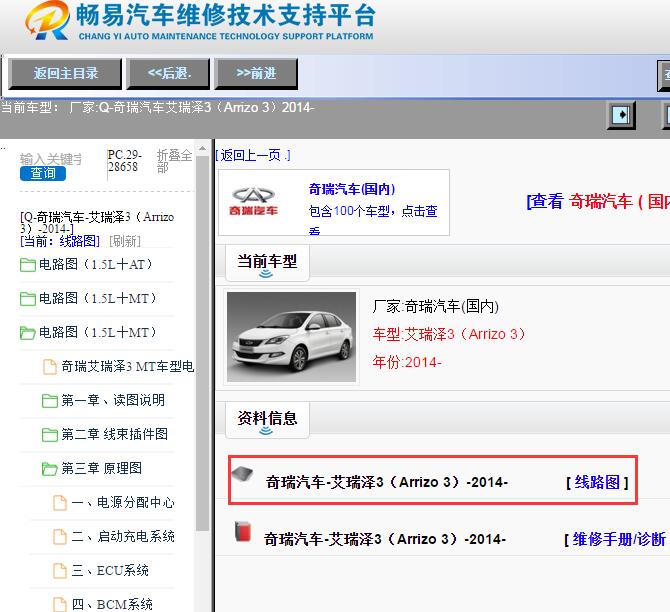The image size is (670, 612).
Task: Select the 当前车型 tab
Action: tap(267, 263)
